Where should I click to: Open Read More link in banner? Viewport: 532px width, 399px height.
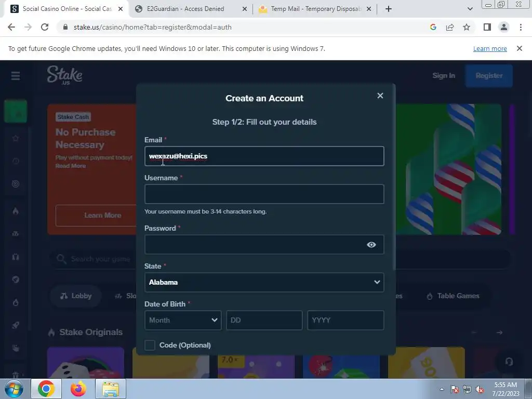tap(71, 166)
